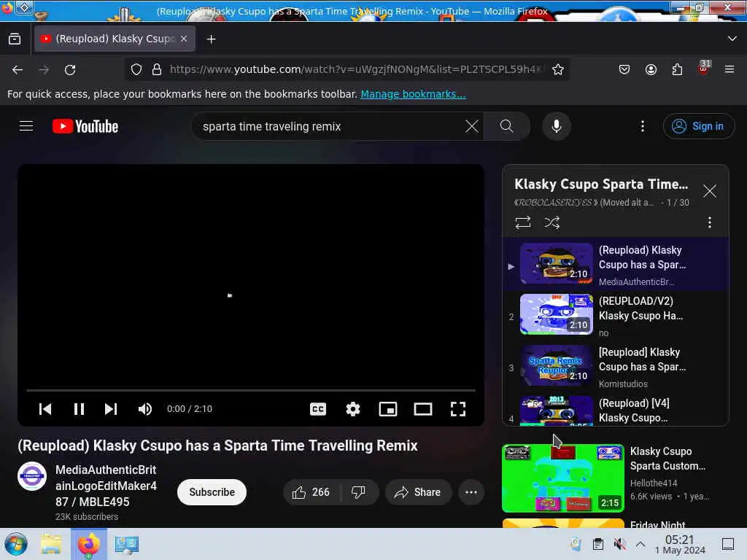
Task: Toggle closed captions
Action: click(x=318, y=409)
